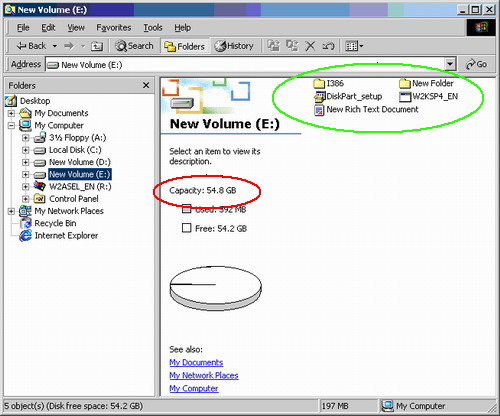Expand Local Disk (C:) node
The image size is (500, 416).
(26, 150)
